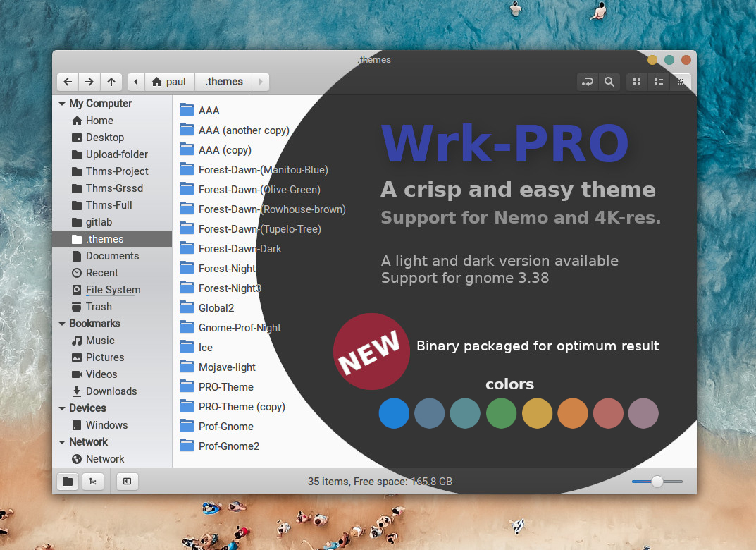This screenshot has width=756, height=550.
Task: Show places sidebar button in status bar
Action: [68, 481]
